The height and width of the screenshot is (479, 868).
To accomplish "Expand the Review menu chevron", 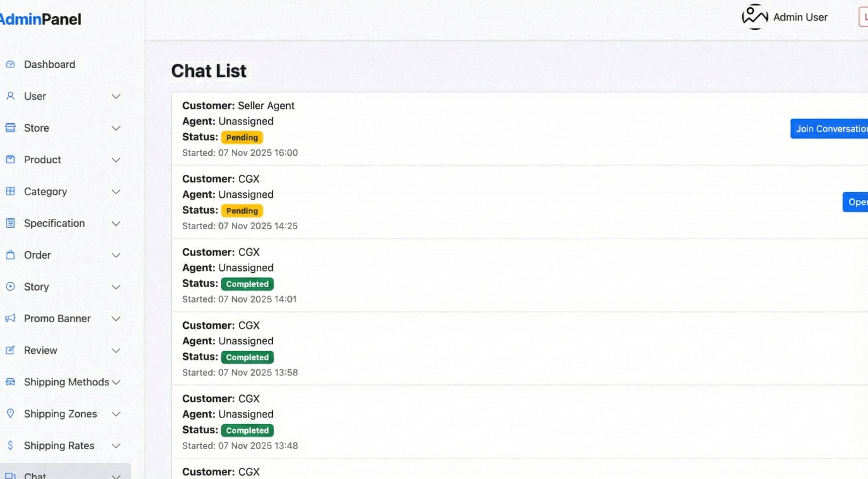I will click(x=116, y=350).
